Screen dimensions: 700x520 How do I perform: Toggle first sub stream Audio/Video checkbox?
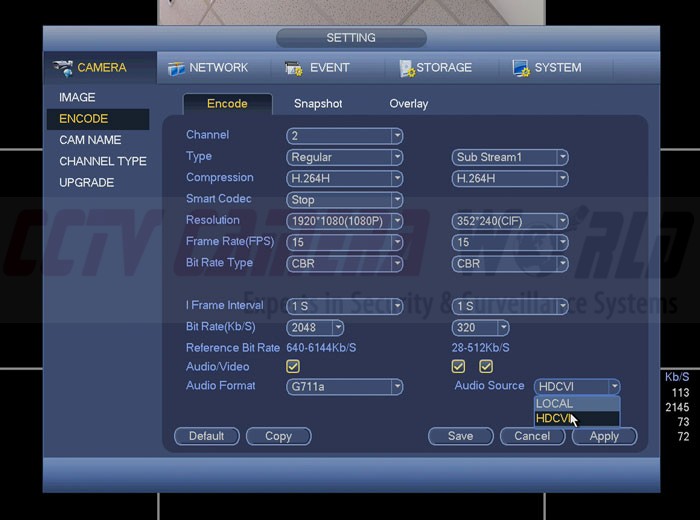pyautogui.click(x=459, y=367)
